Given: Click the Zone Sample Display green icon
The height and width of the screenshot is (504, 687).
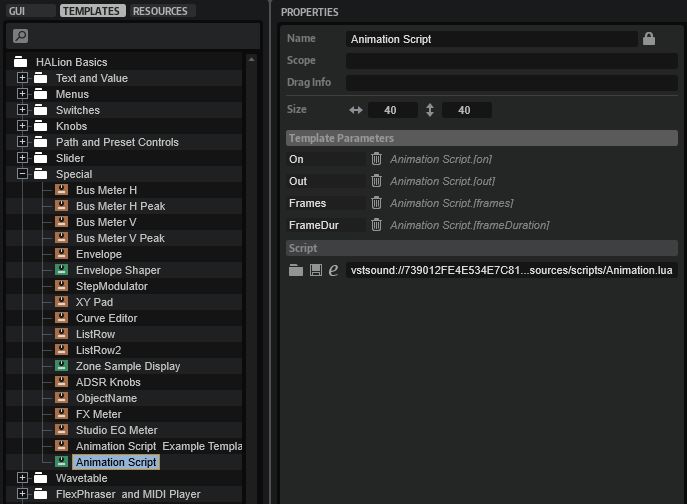Looking at the screenshot, I should pos(61,366).
